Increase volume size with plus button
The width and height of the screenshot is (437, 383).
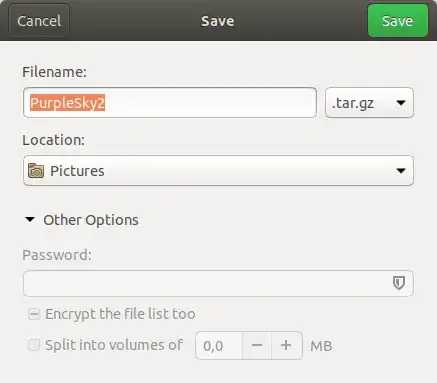click(x=286, y=346)
